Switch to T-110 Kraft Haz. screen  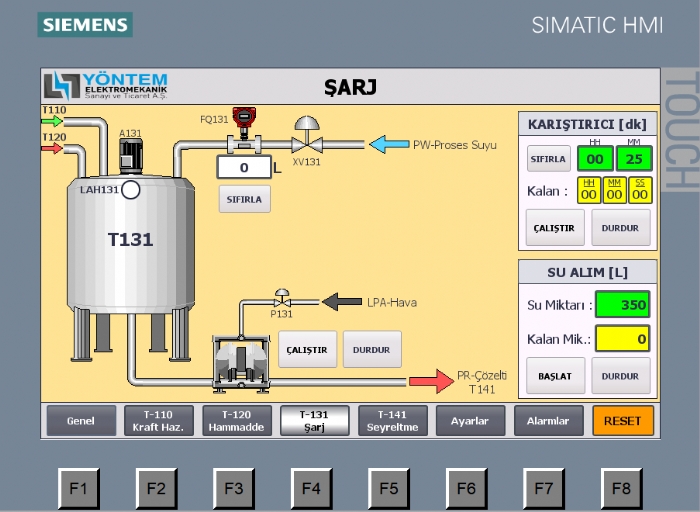[x=158, y=420]
